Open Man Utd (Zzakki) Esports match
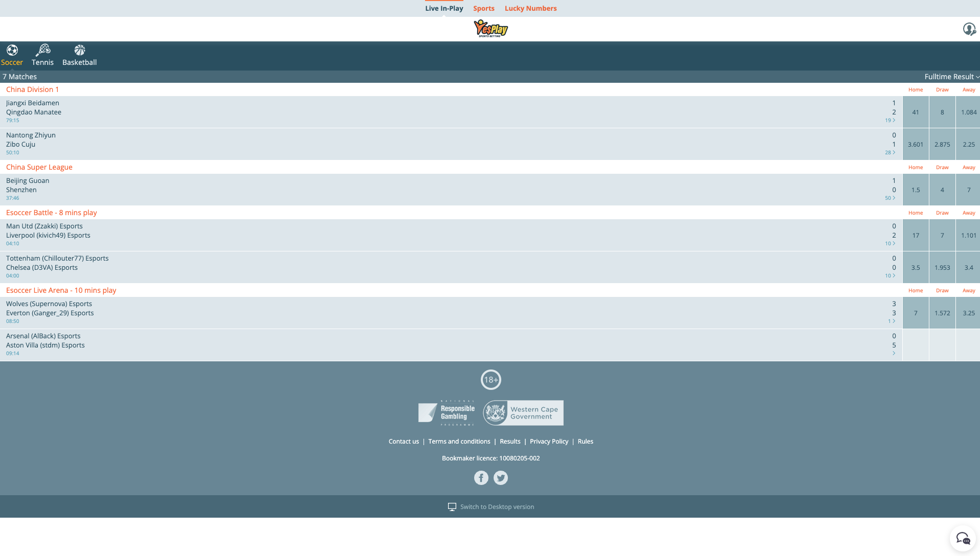Viewport: 980px width, 556px height. point(451,235)
